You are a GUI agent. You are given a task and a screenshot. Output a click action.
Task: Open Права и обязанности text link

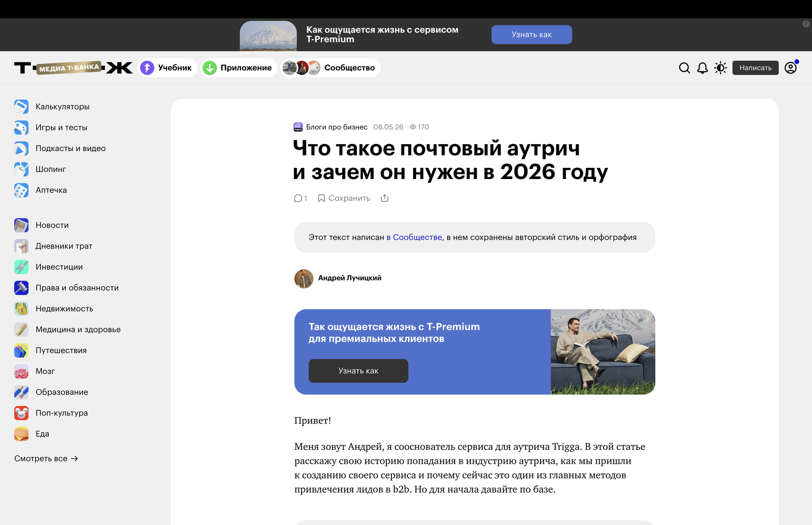(77, 288)
